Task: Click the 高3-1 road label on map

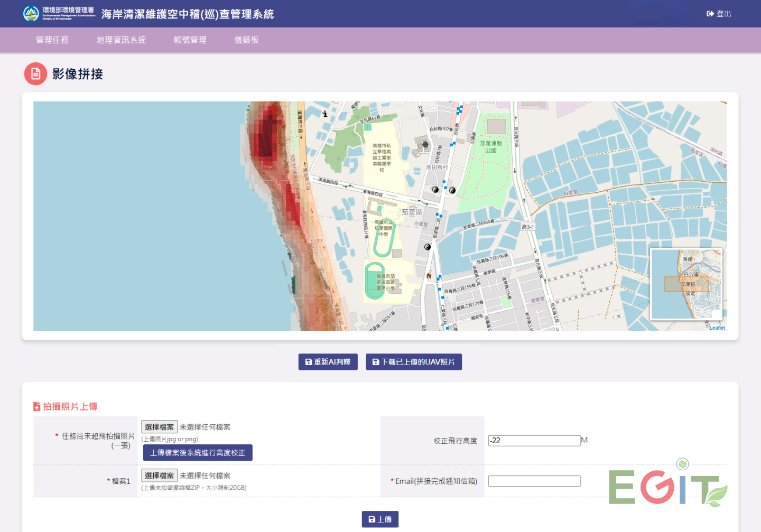Action: [528, 227]
